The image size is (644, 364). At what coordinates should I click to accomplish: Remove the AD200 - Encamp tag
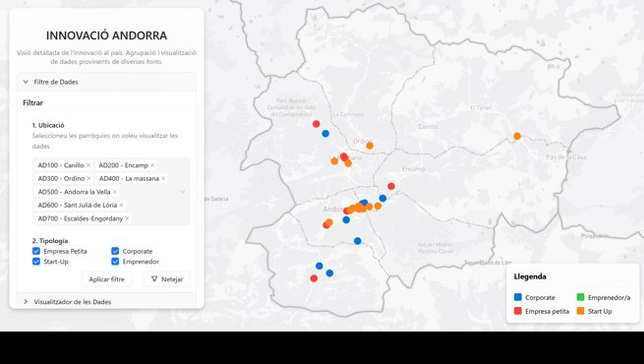(152, 165)
